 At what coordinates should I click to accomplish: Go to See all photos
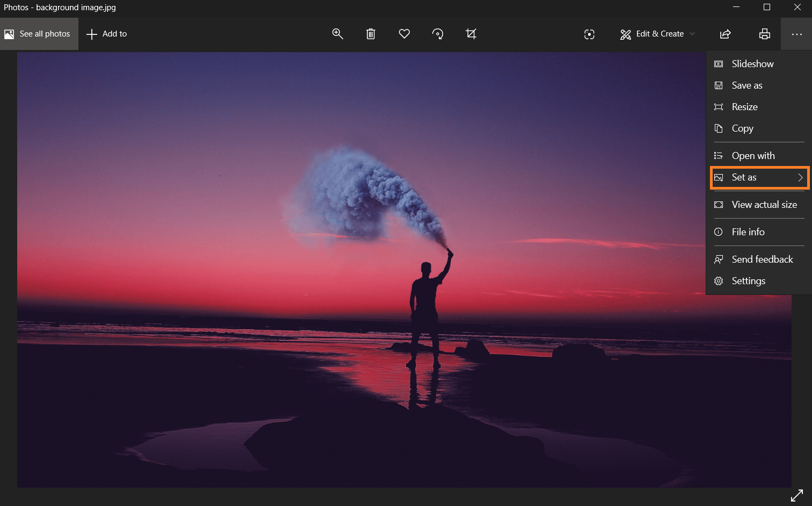pos(39,33)
